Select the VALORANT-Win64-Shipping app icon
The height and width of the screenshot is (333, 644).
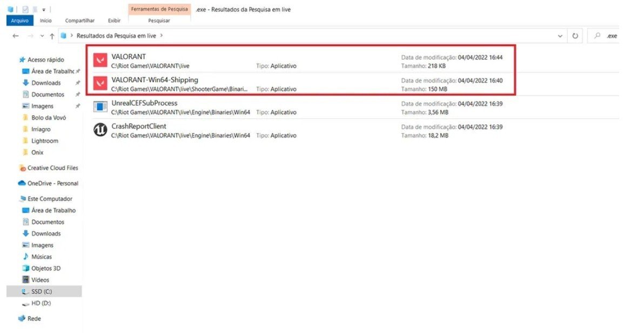pos(100,83)
